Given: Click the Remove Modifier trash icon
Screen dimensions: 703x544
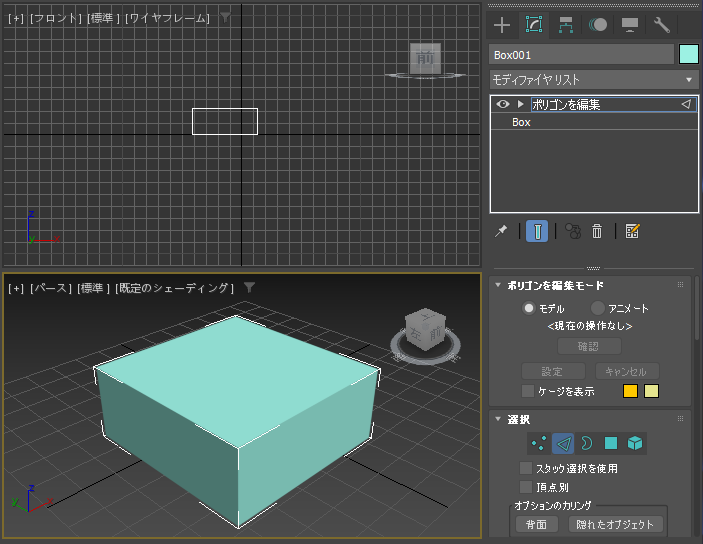Looking at the screenshot, I should coord(597,231).
